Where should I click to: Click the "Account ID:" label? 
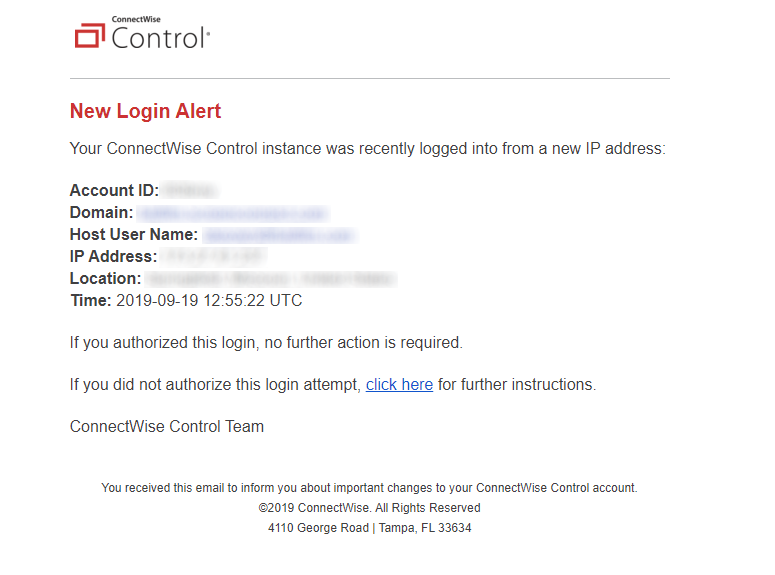pyautogui.click(x=114, y=190)
